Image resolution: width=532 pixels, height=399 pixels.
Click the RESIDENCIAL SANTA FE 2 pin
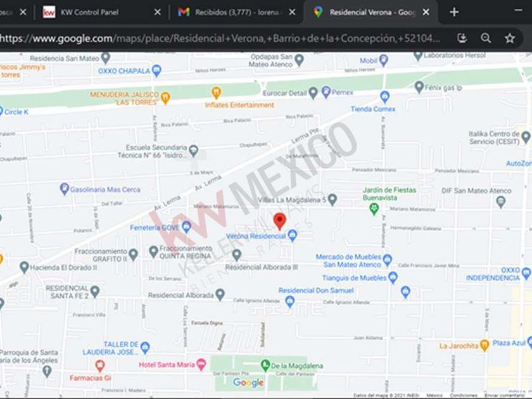[x=95, y=291]
